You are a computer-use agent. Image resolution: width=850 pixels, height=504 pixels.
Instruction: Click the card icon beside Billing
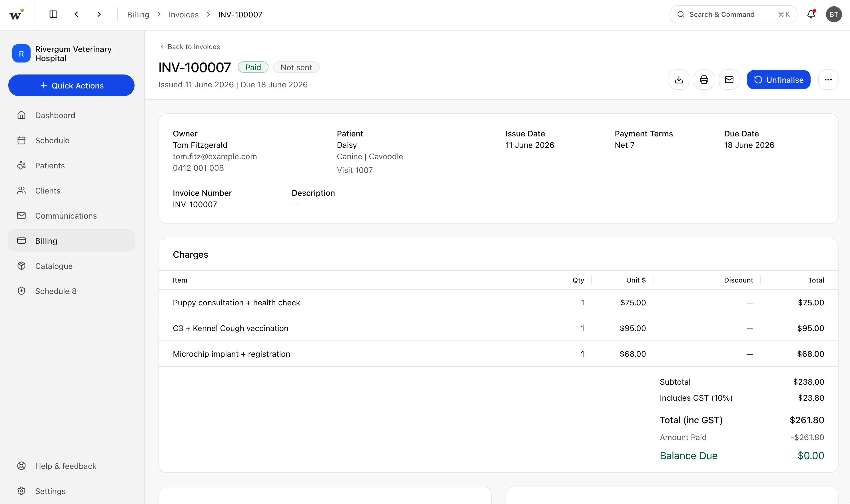(21, 241)
